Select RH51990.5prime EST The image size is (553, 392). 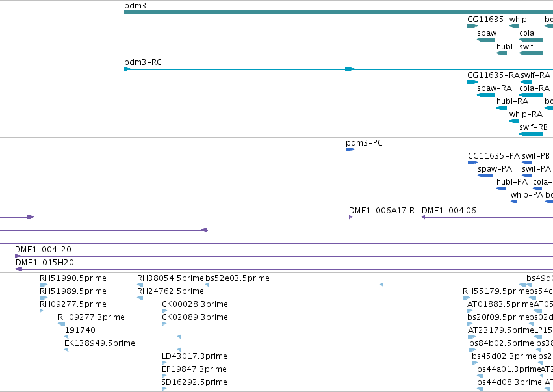tap(44, 285)
